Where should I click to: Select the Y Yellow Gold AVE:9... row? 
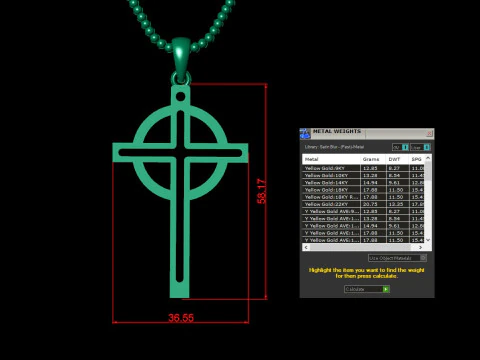(363, 211)
